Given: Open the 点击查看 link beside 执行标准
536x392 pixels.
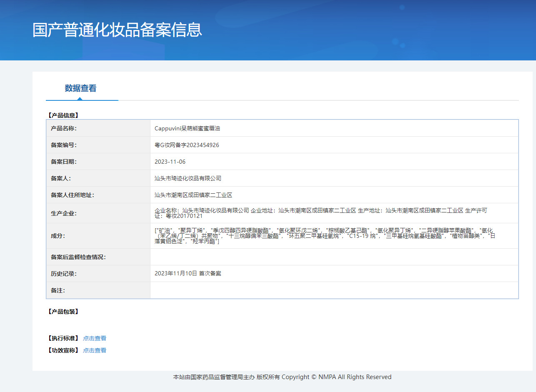Looking at the screenshot, I should 94,338.
